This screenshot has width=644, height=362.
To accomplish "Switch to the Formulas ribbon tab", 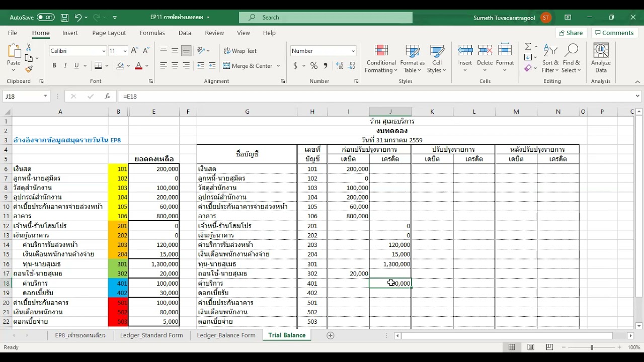I will tap(152, 33).
